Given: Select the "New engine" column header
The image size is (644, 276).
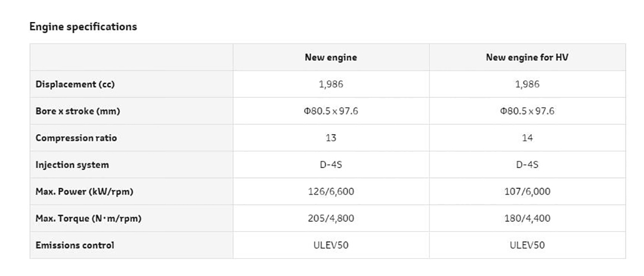Looking at the screenshot, I should (x=331, y=58).
